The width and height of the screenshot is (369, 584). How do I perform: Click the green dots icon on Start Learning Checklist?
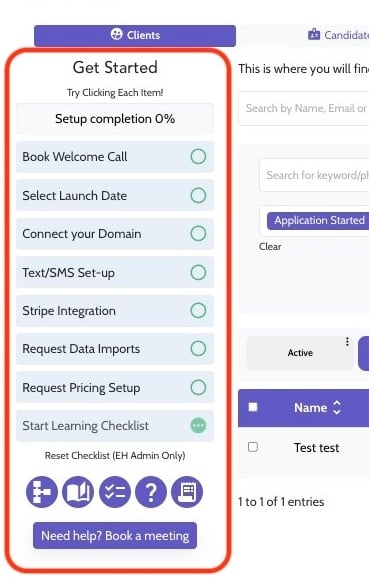198,425
